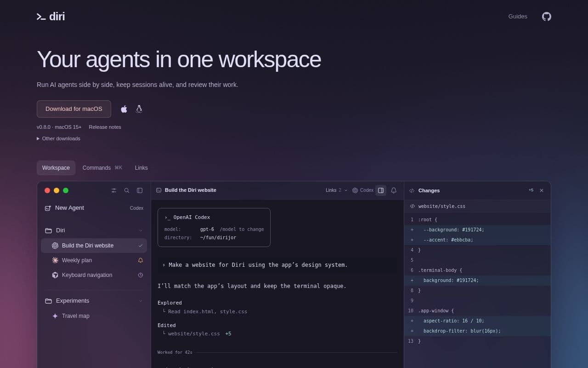Switch to the Commands tab

(102, 168)
